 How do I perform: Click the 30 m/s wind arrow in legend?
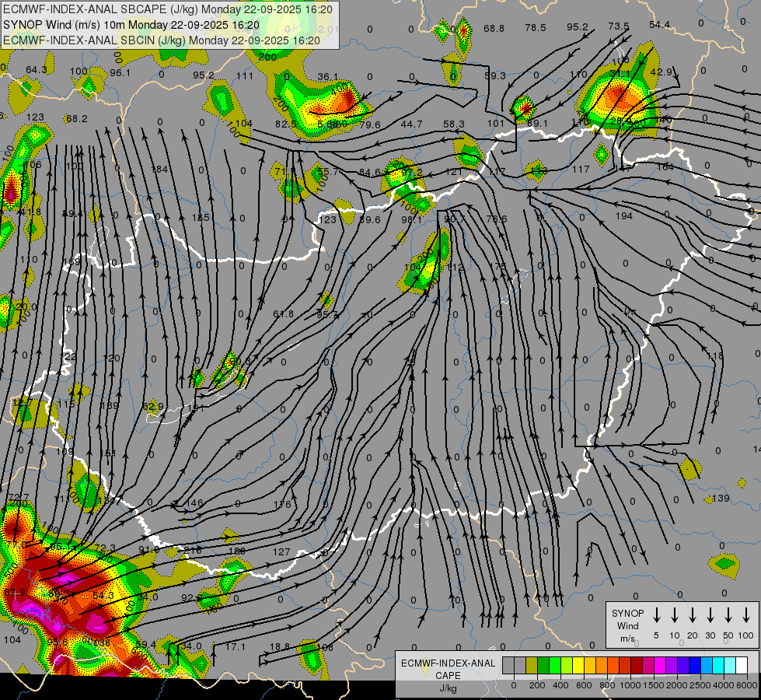point(710,615)
